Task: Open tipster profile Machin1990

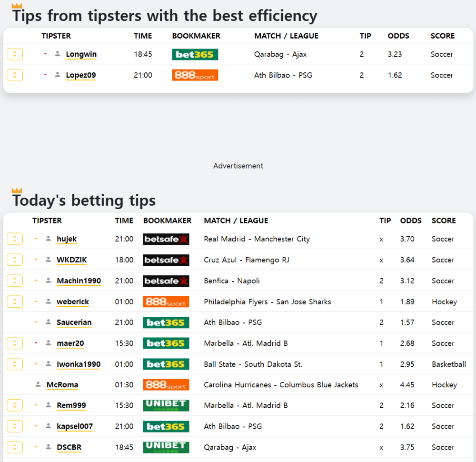Action: [79, 281]
